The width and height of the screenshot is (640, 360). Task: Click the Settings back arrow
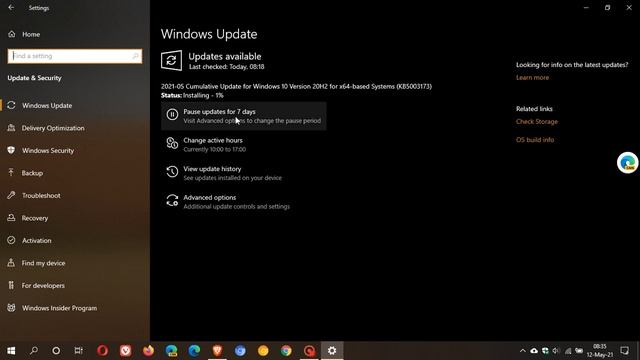pos(11,7)
